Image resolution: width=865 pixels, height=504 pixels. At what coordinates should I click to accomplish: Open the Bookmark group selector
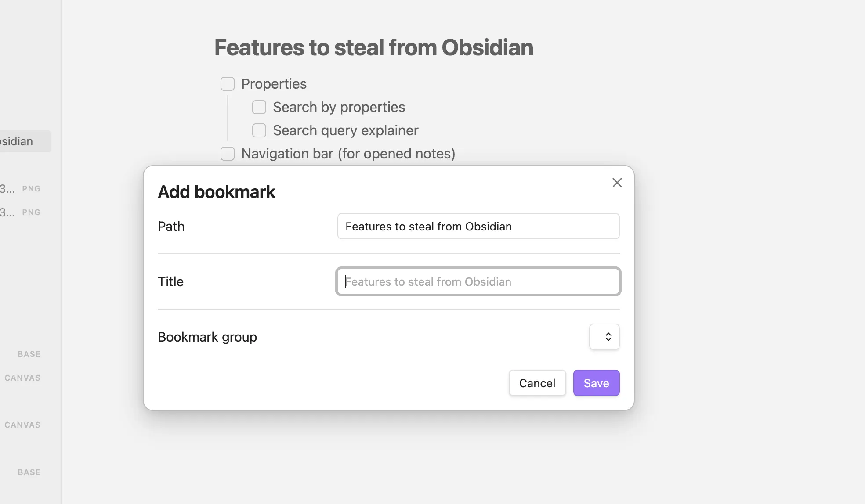coord(604,337)
